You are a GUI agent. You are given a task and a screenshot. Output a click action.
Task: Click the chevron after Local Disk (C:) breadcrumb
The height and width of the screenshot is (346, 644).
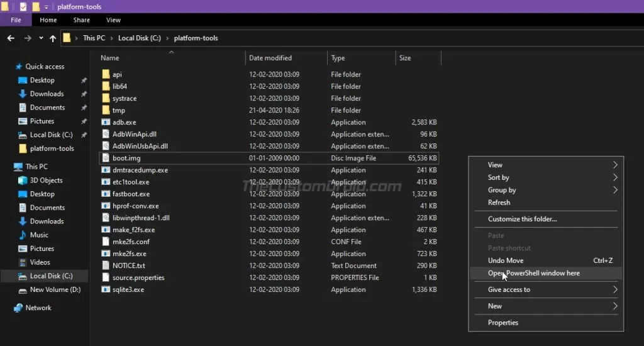(167, 38)
